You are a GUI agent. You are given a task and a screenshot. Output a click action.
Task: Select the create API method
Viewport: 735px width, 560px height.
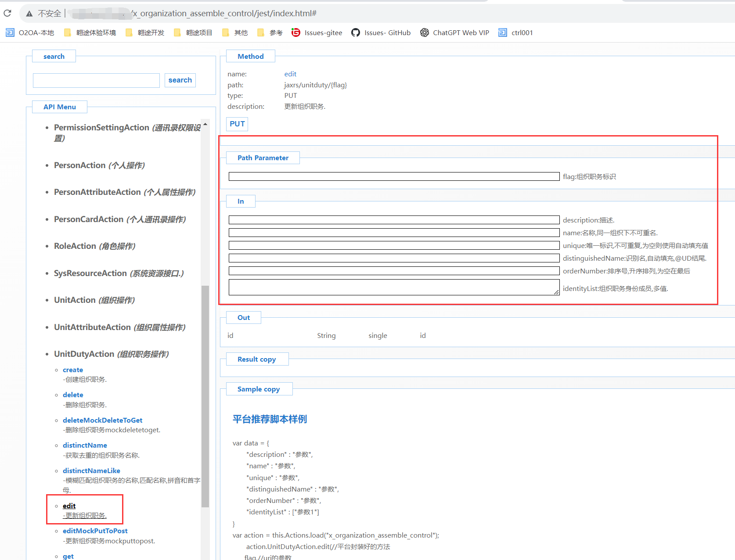click(73, 370)
